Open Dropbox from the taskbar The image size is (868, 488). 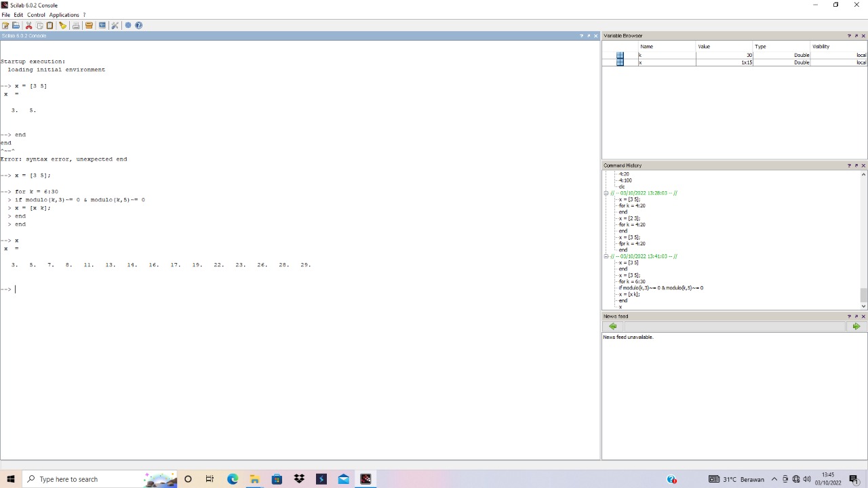pyautogui.click(x=299, y=479)
